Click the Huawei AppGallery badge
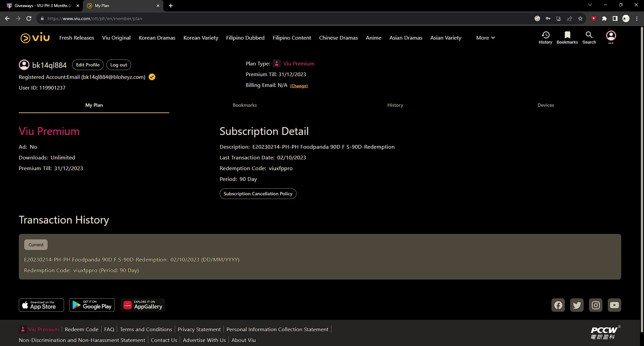The height and width of the screenshot is (346, 644). pos(143,305)
